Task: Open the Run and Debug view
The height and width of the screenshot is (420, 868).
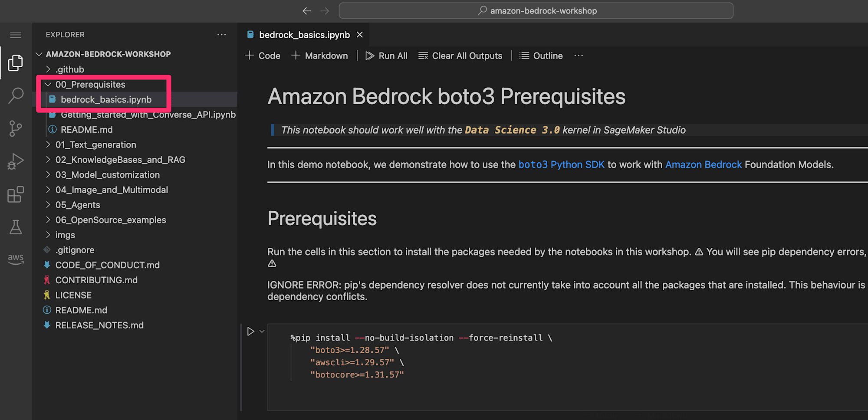Action: tap(16, 161)
